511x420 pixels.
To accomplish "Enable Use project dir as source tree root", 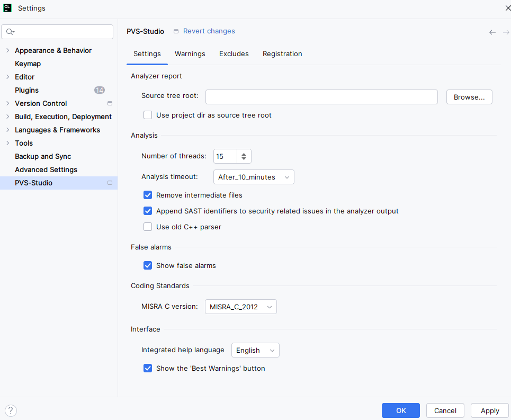I will (x=148, y=115).
